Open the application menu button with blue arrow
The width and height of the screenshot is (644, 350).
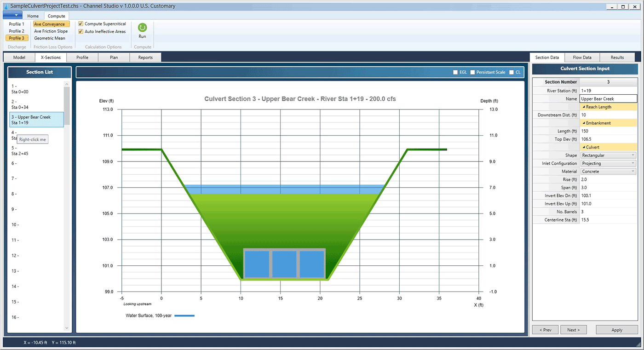pyautogui.click(x=12, y=15)
